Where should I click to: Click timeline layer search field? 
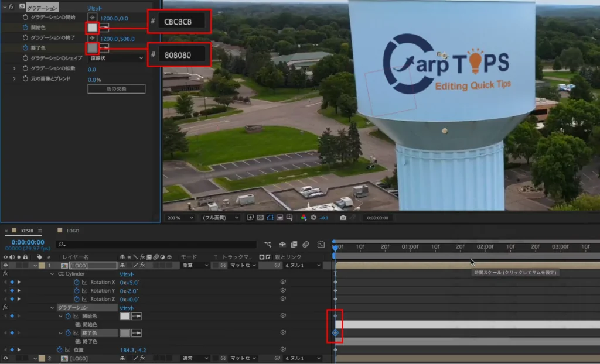[156, 244]
